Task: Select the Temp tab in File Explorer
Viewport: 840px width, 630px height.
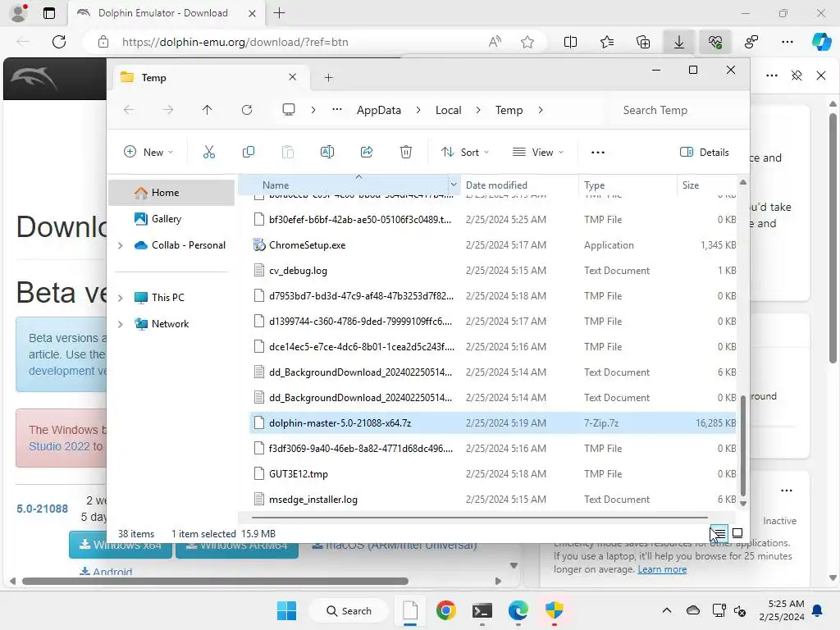Action: tap(209, 78)
